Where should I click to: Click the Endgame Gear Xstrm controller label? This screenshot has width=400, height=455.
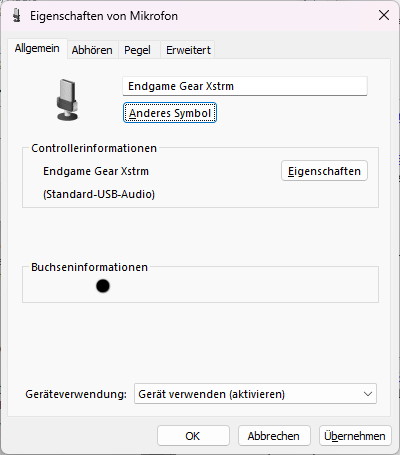pyautogui.click(x=96, y=171)
